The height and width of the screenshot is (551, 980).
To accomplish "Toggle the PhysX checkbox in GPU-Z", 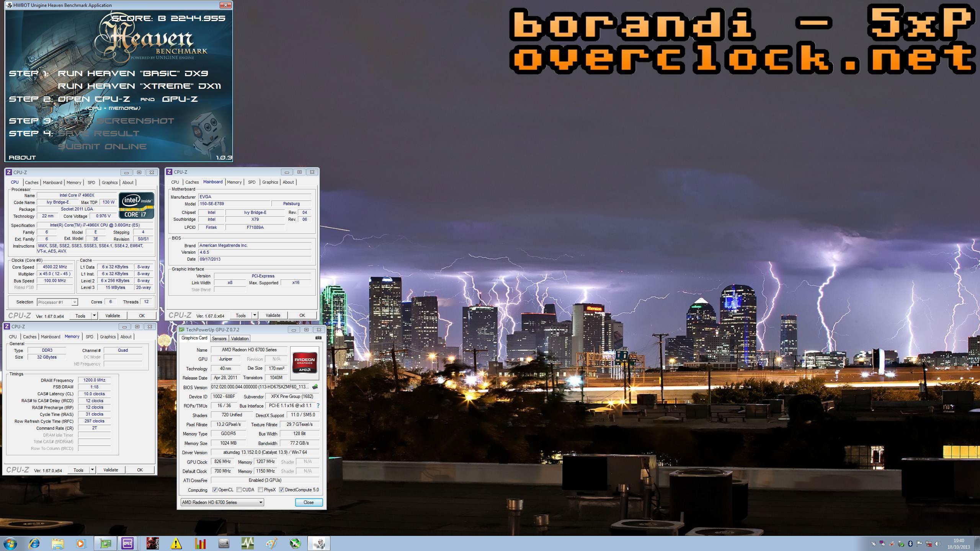I will [261, 490].
